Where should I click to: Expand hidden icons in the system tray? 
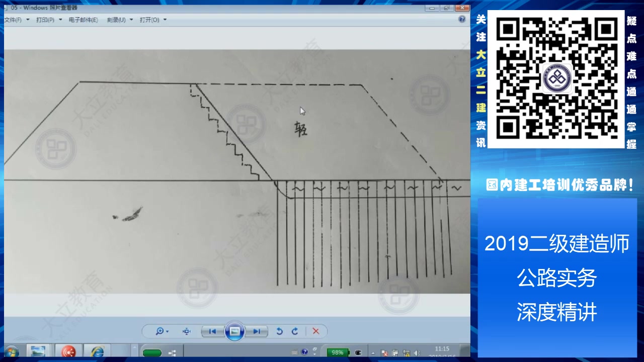click(372, 352)
